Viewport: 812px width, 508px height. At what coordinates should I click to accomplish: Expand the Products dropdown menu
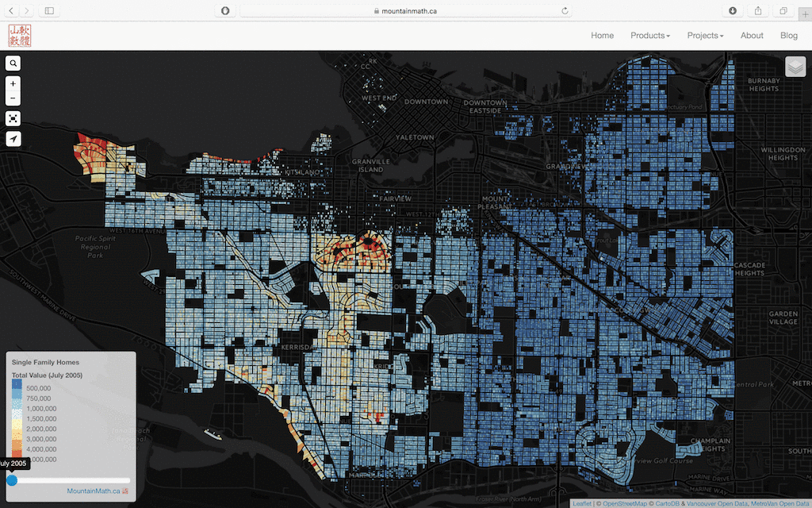pos(650,35)
